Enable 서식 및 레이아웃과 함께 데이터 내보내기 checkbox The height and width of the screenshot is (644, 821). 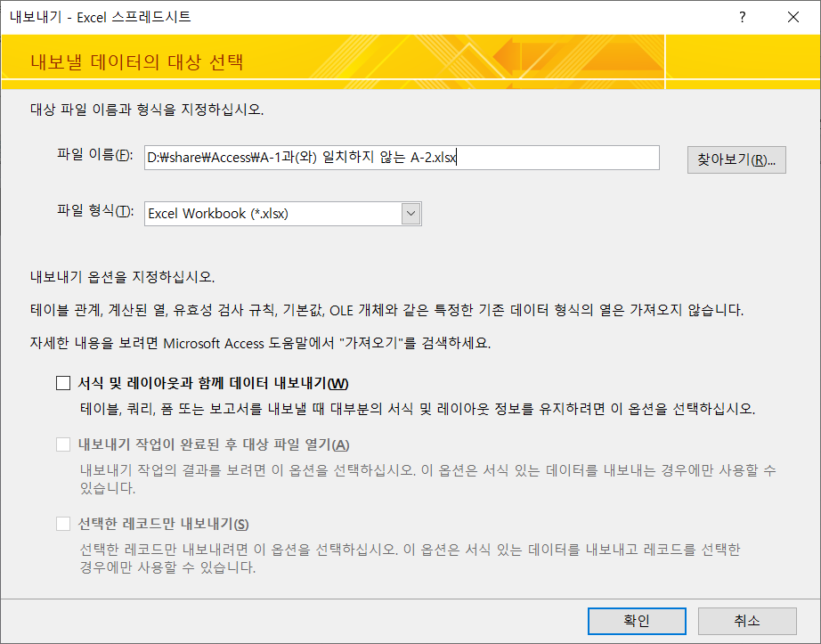(63, 383)
